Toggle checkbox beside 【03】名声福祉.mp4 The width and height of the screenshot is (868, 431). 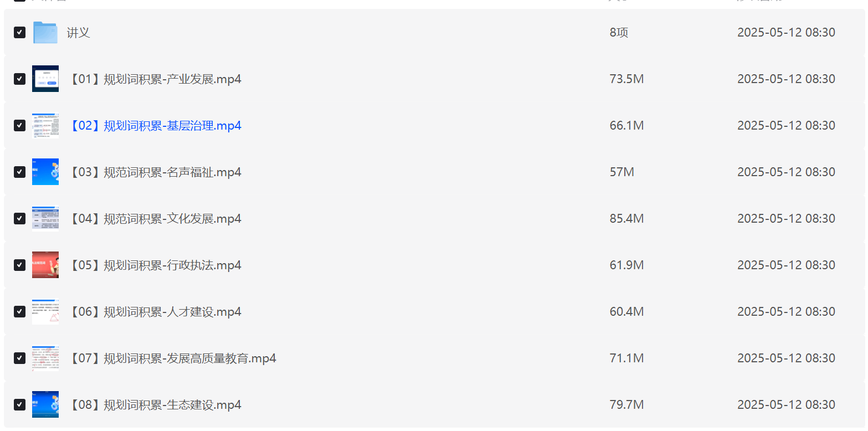click(x=19, y=172)
